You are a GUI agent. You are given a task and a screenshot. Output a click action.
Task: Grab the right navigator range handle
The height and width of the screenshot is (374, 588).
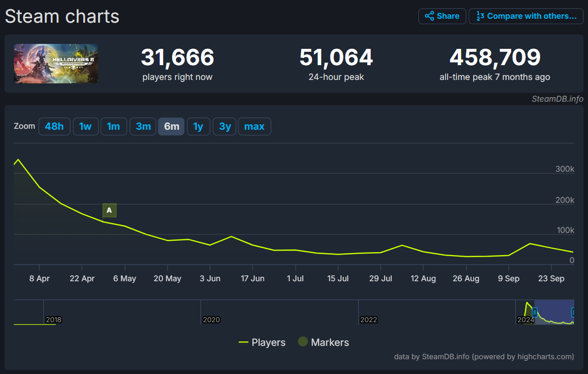pos(573,312)
